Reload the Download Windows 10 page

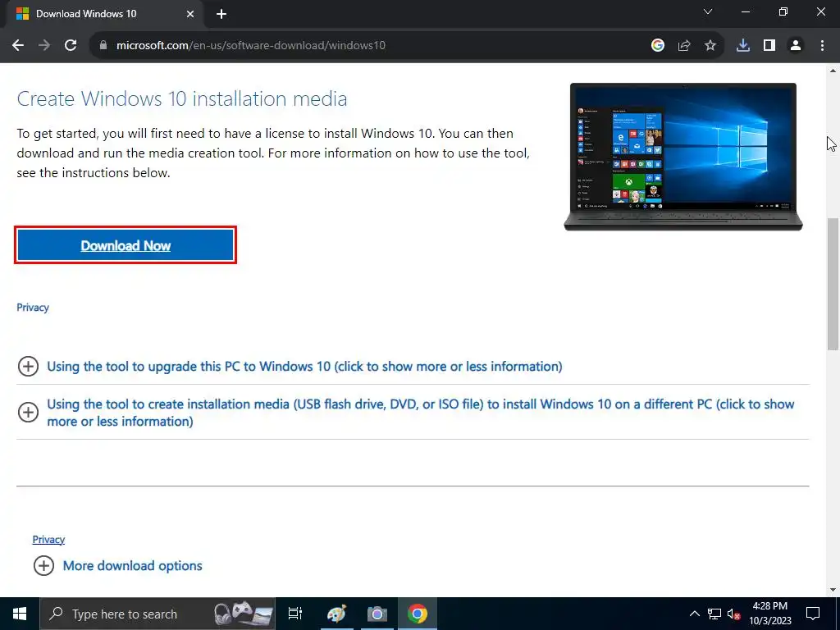point(71,46)
